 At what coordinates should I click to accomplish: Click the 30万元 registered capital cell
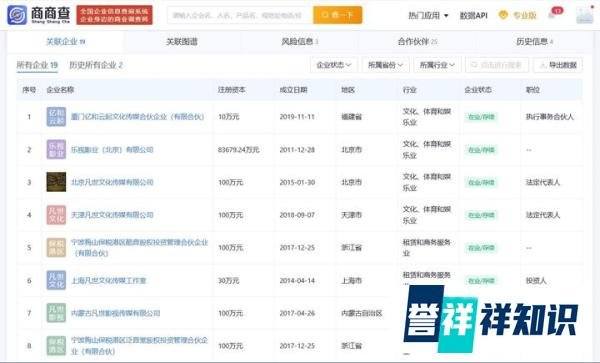click(x=228, y=280)
